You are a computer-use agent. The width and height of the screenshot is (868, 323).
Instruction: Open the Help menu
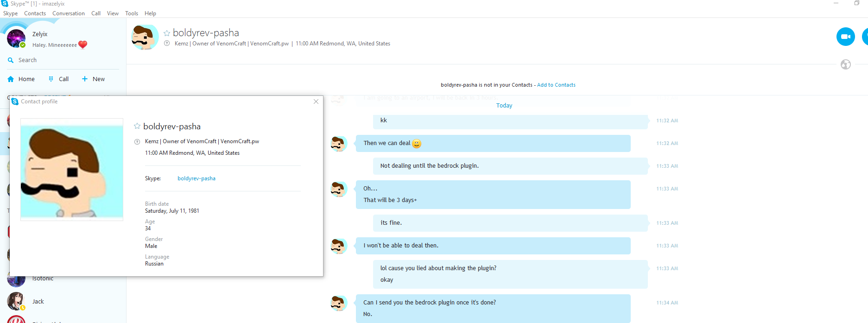click(x=150, y=13)
